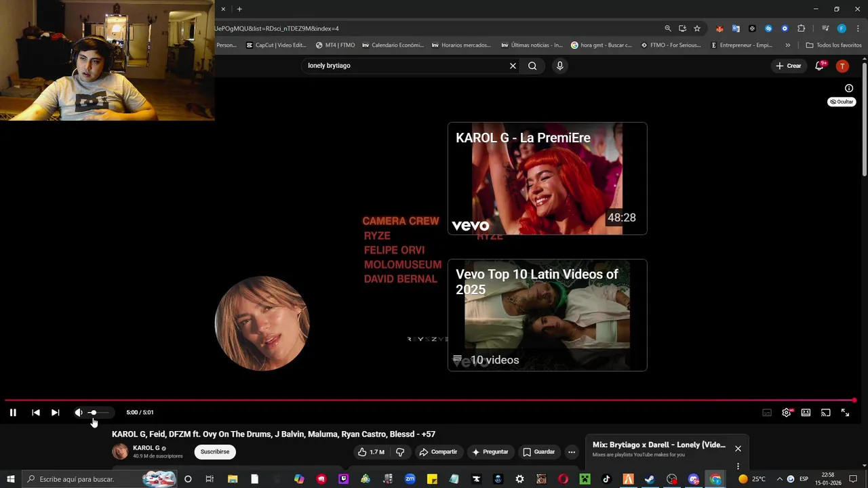Image resolution: width=868 pixels, height=488 pixels.
Task: Open the Windows Start menu
Action: pos(10,479)
